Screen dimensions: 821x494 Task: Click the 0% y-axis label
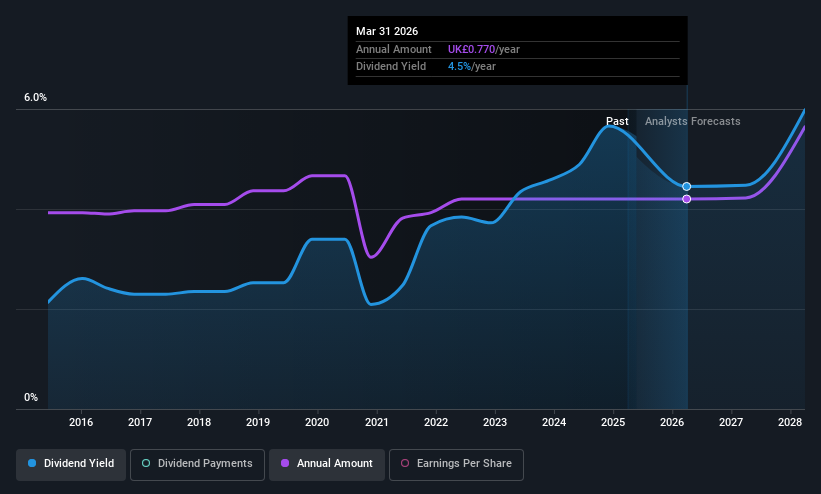31,397
